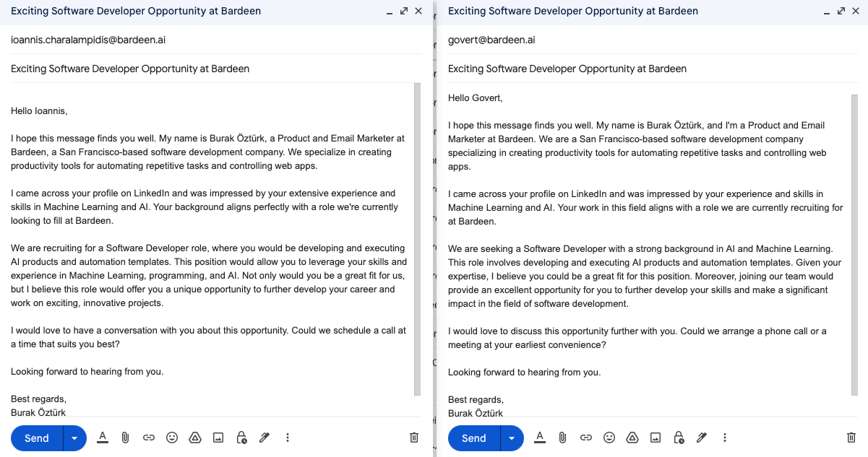Discard draft trash icon in right window
The width and height of the screenshot is (868, 457).
[x=851, y=438]
